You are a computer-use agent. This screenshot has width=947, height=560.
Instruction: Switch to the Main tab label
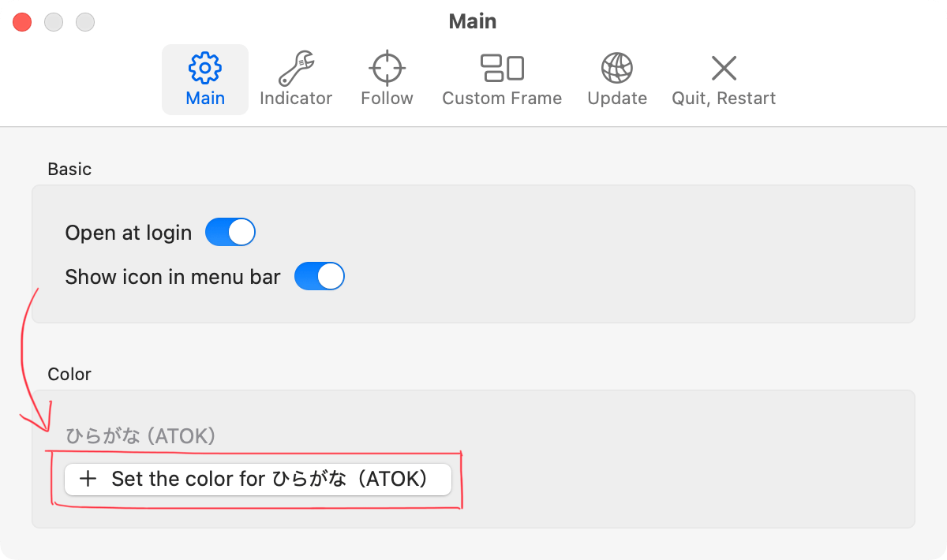click(x=205, y=99)
